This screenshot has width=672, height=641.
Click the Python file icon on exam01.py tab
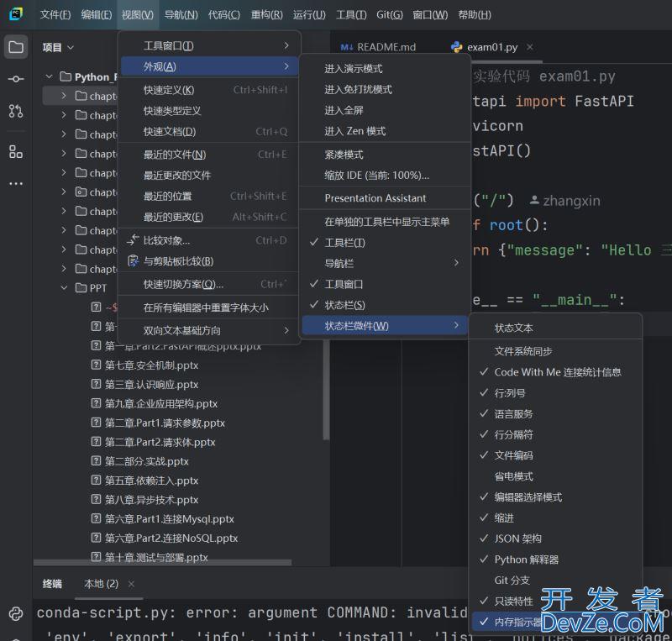pos(456,47)
